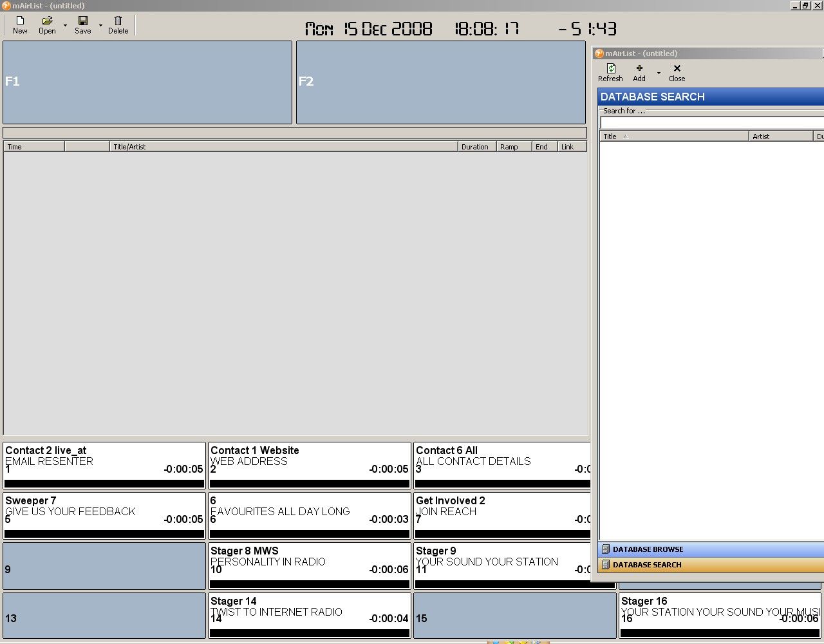Trigger the Stager 14 cart

(x=309, y=612)
